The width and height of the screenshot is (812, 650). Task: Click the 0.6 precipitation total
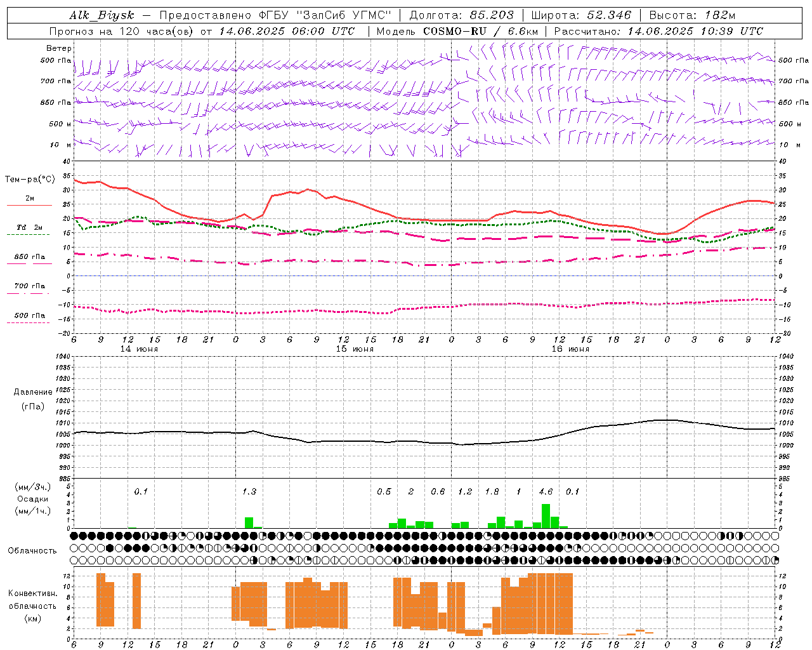438,491
